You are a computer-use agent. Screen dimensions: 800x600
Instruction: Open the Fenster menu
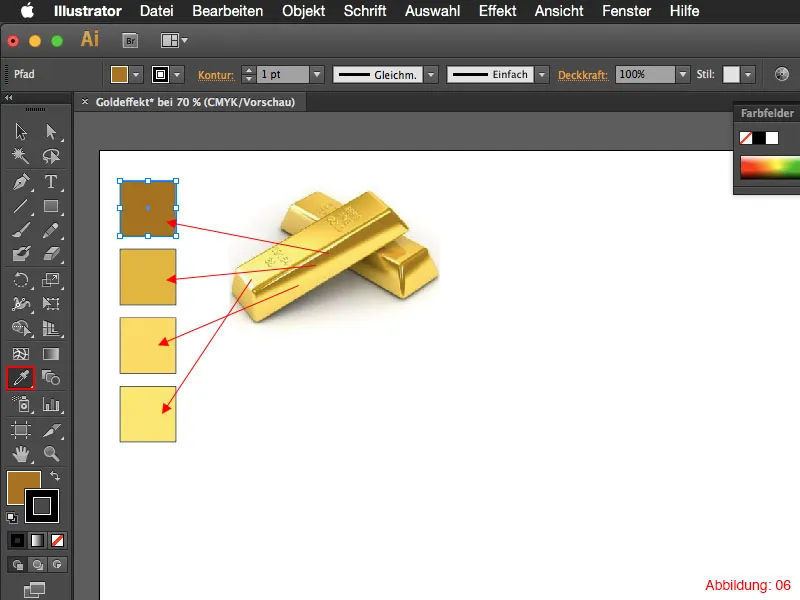(x=627, y=11)
